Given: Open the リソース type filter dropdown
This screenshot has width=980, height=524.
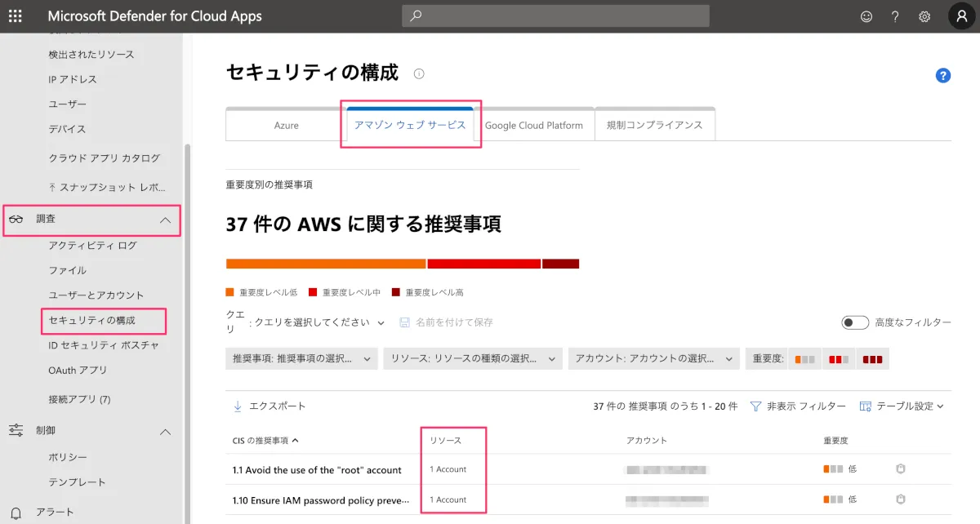Looking at the screenshot, I should pos(473,359).
